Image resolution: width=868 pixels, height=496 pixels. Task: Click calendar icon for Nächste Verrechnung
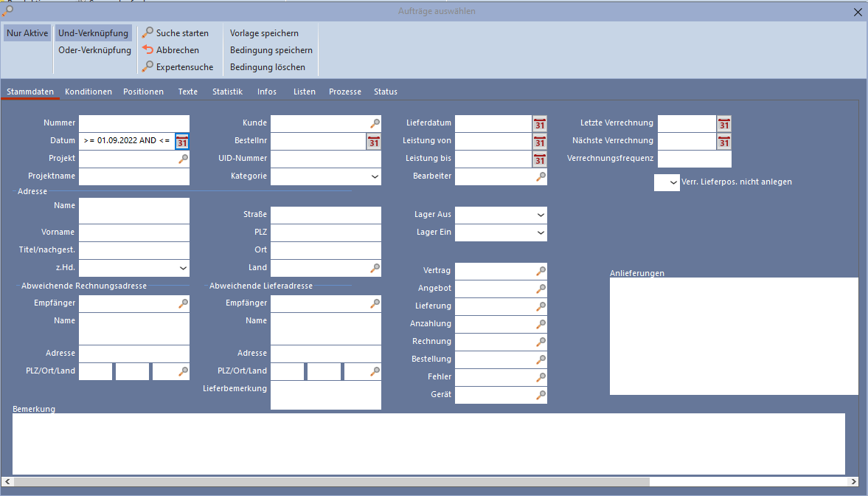(x=724, y=141)
